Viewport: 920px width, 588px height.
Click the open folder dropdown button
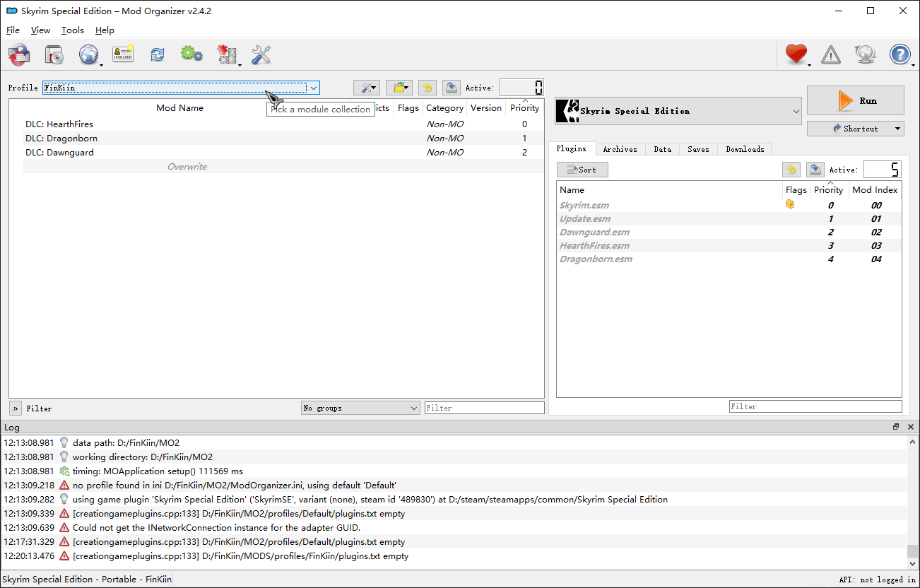(x=399, y=88)
